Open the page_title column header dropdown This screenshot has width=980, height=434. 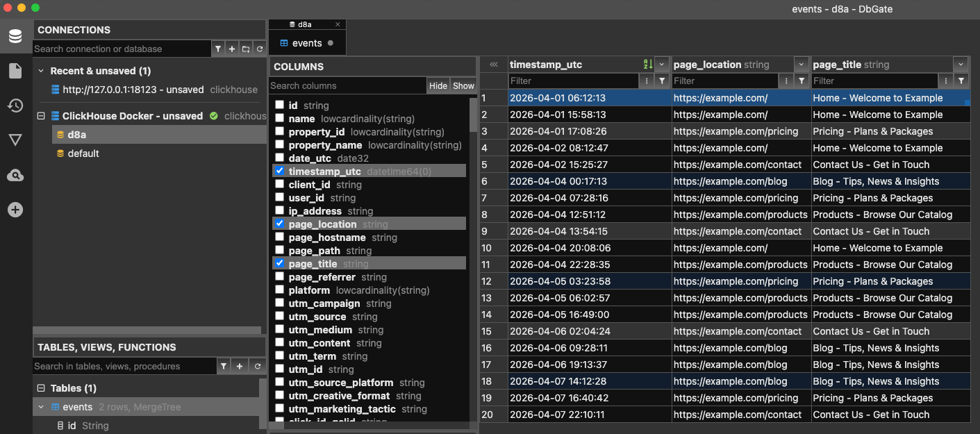click(x=961, y=65)
